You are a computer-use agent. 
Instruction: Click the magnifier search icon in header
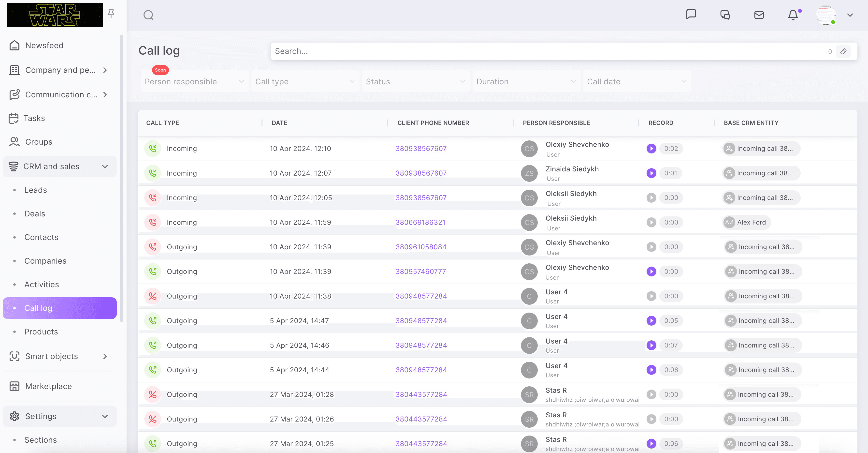[148, 15]
